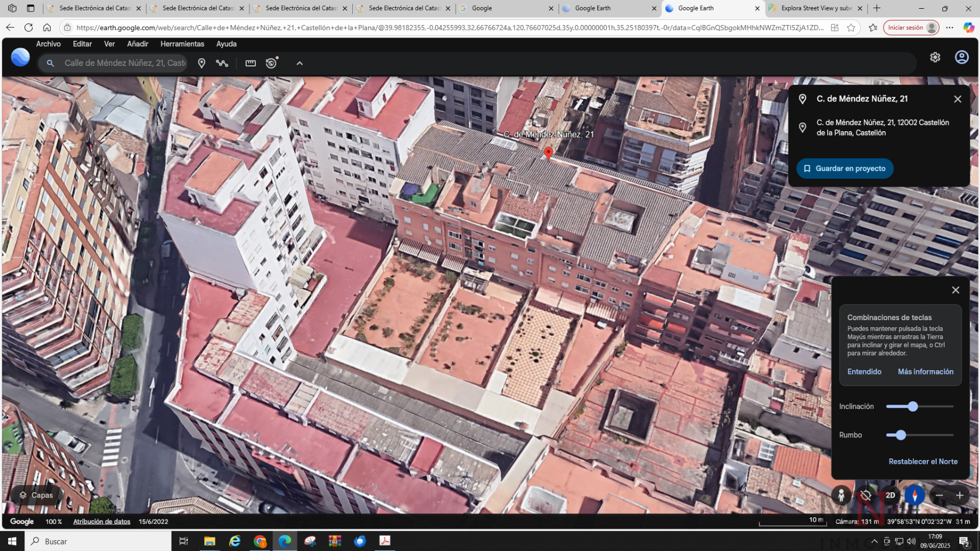Activate the Street View pegman
980x551 pixels.
(x=841, y=495)
